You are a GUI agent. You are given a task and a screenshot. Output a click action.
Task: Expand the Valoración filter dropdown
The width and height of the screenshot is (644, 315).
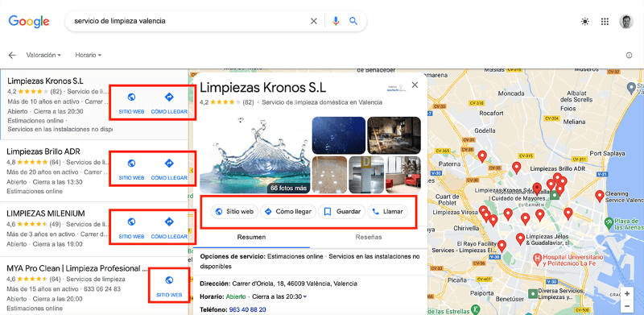(x=43, y=55)
